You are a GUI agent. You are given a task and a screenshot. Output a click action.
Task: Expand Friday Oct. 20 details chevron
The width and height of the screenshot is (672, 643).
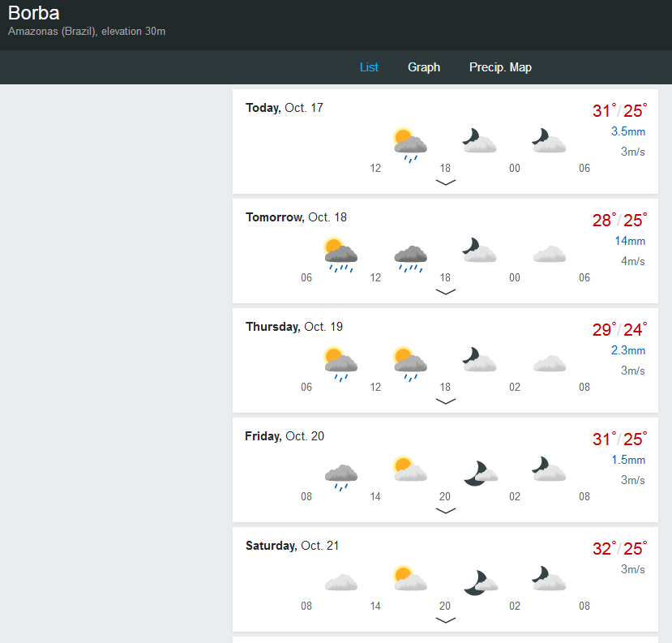point(445,511)
